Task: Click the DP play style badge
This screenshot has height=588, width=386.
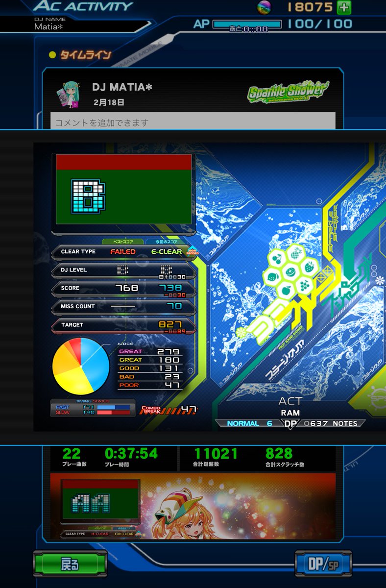Action: (x=290, y=424)
